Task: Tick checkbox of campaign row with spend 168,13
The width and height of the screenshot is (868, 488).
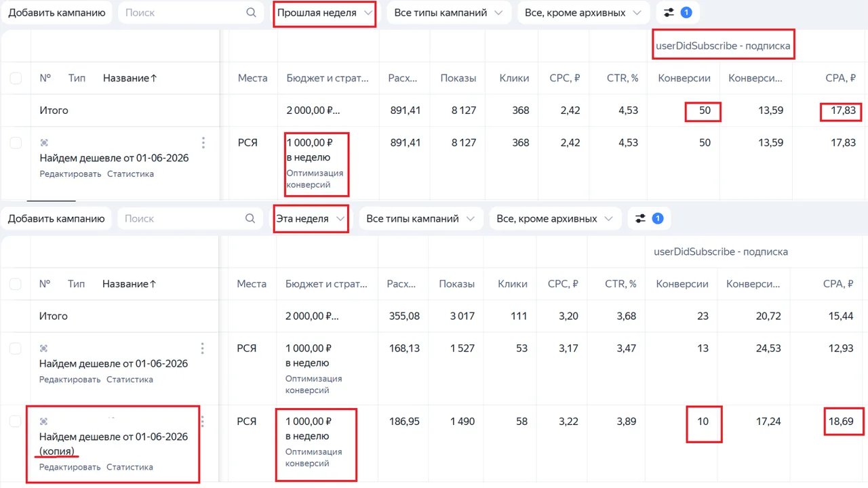Action: click(x=15, y=348)
